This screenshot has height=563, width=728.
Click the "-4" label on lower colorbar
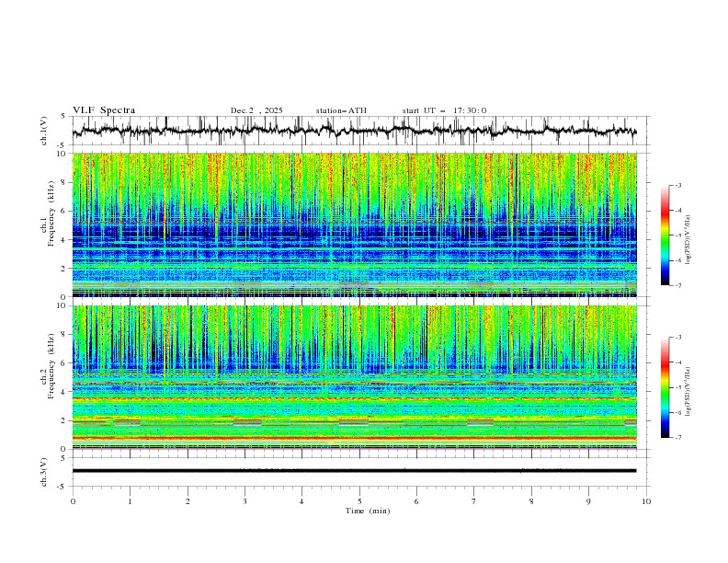click(x=677, y=362)
